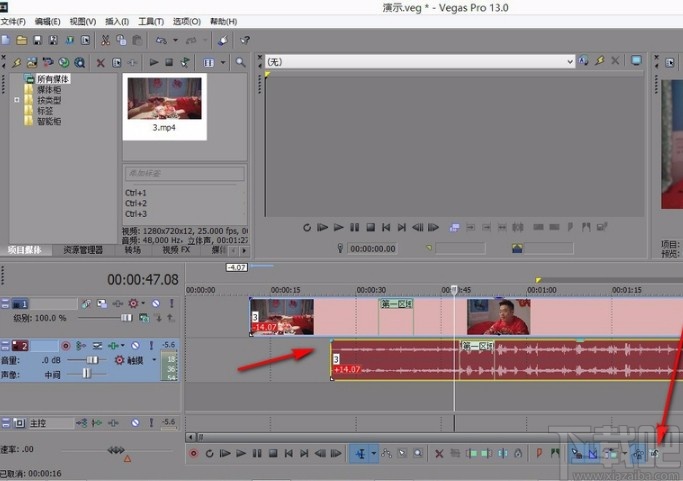
Task: Select the Envelope Edit tool
Action: tap(386, 454)
